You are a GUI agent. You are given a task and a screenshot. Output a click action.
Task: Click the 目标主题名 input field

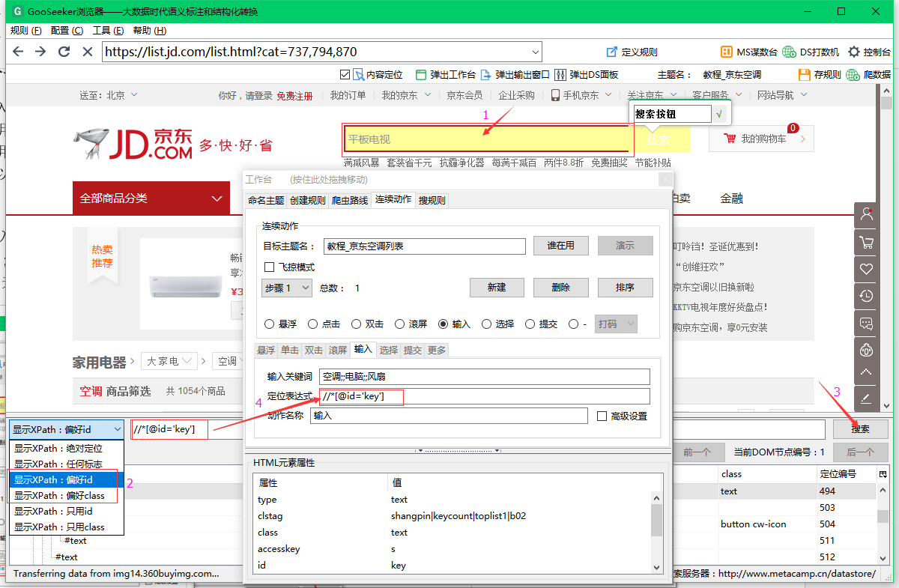point(425,246)
